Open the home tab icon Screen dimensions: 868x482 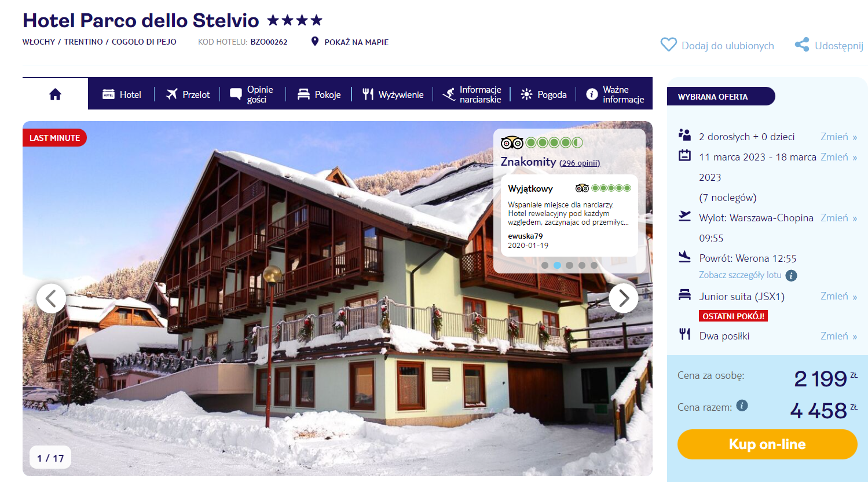pos(55,94)
